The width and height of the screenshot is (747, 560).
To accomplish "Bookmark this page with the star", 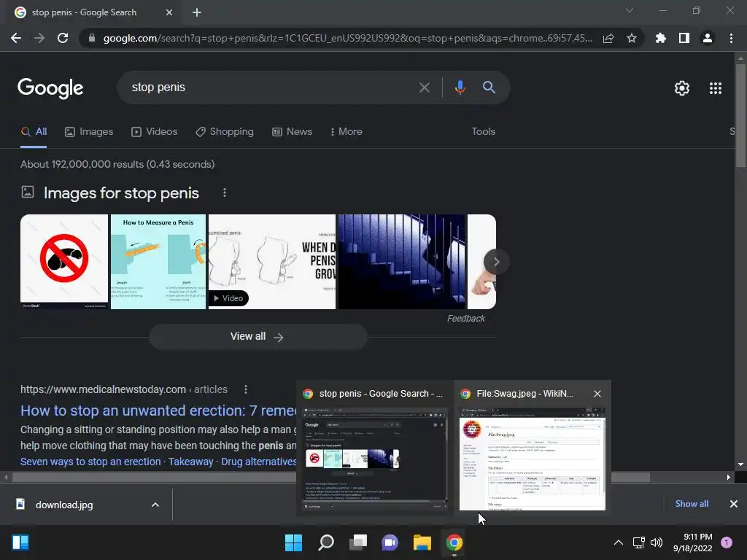I will click(x=632, y=38).
